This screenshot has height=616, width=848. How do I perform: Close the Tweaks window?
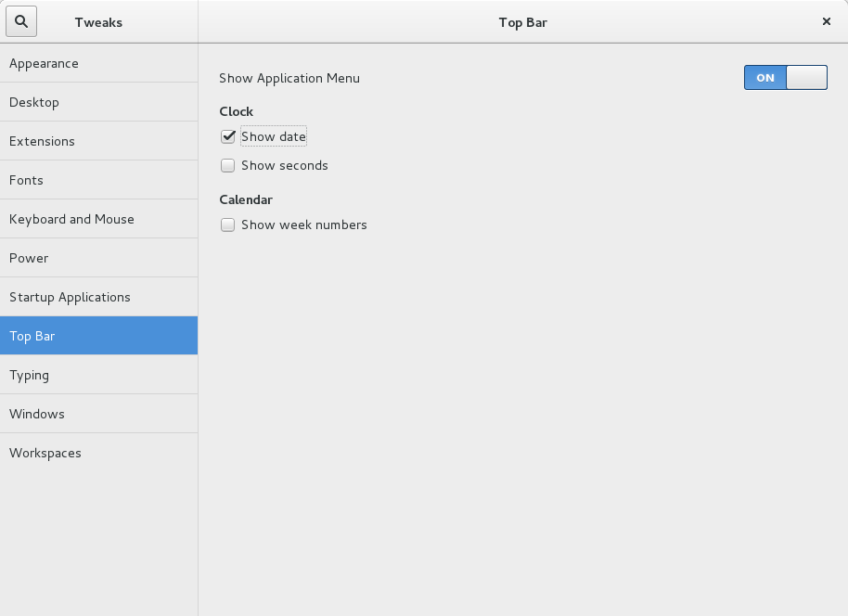click(x=827, y=21)
